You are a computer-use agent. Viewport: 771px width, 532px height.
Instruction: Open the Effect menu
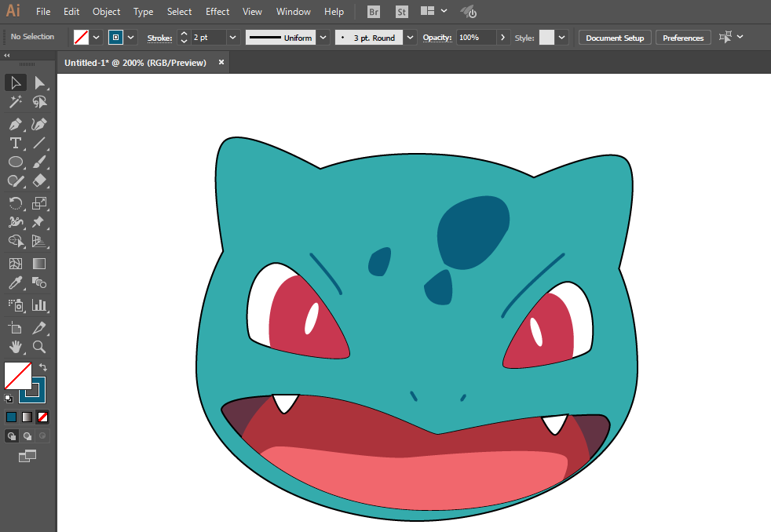coord(217,11)
